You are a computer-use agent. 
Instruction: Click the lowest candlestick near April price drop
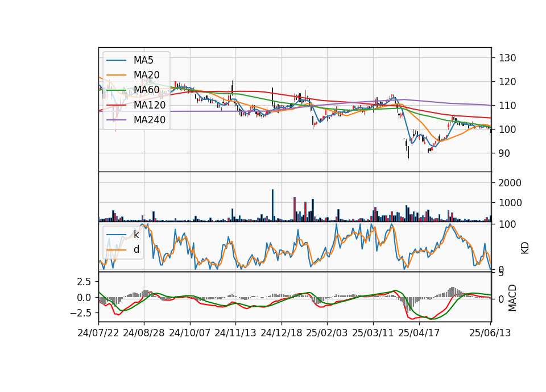(x=408, y=152)
